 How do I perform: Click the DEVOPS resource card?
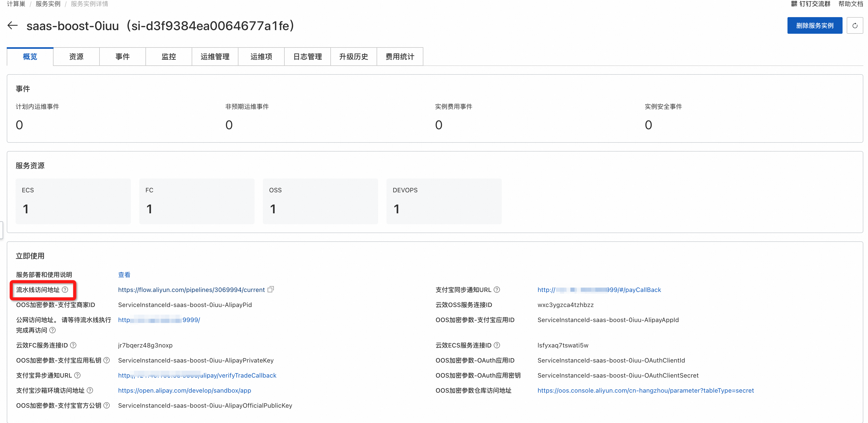444,201
